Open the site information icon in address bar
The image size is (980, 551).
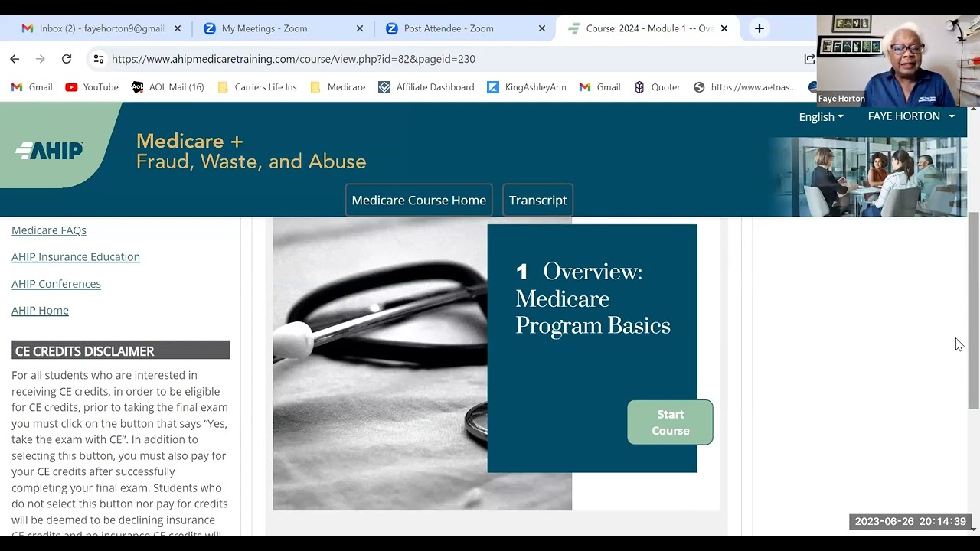click(x=98, y=59)
